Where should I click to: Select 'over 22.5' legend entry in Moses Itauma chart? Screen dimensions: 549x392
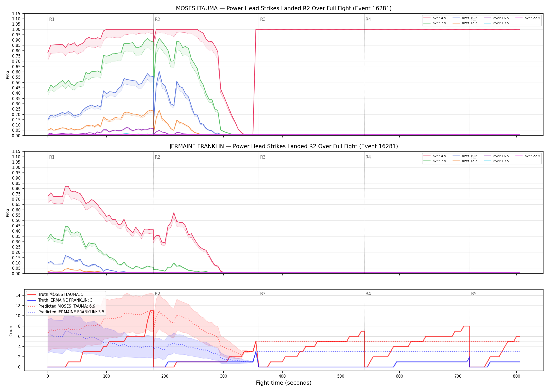pyautogui.click(x=528, y=18)
